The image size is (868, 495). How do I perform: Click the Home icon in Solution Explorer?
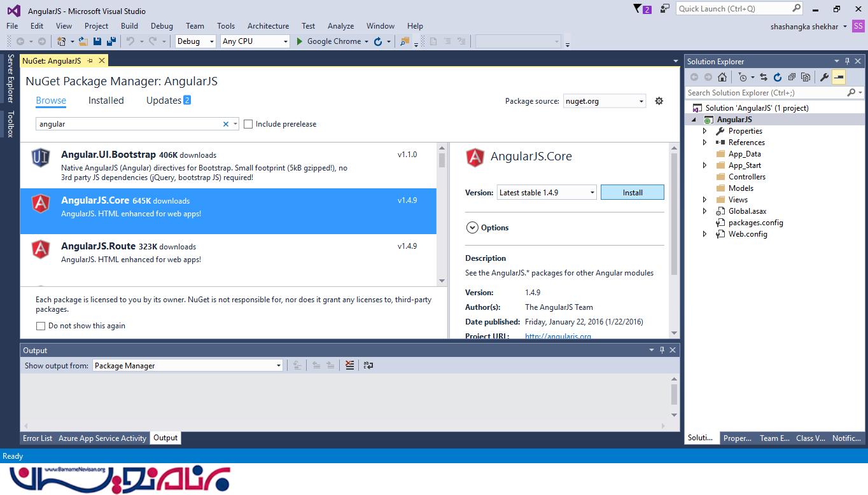pyautogui.click(x=722, y=77)
